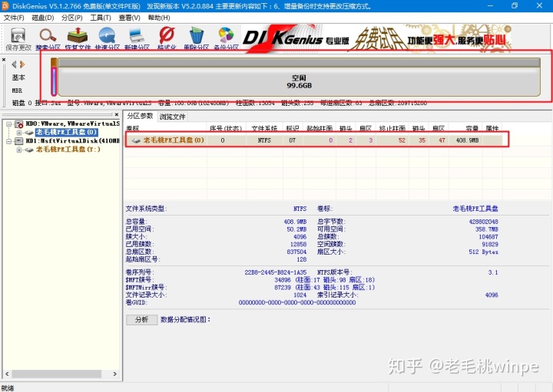Click the 标识 column header
The height and width of the screenshot is (392, 553).
click(x=293, y=128)
